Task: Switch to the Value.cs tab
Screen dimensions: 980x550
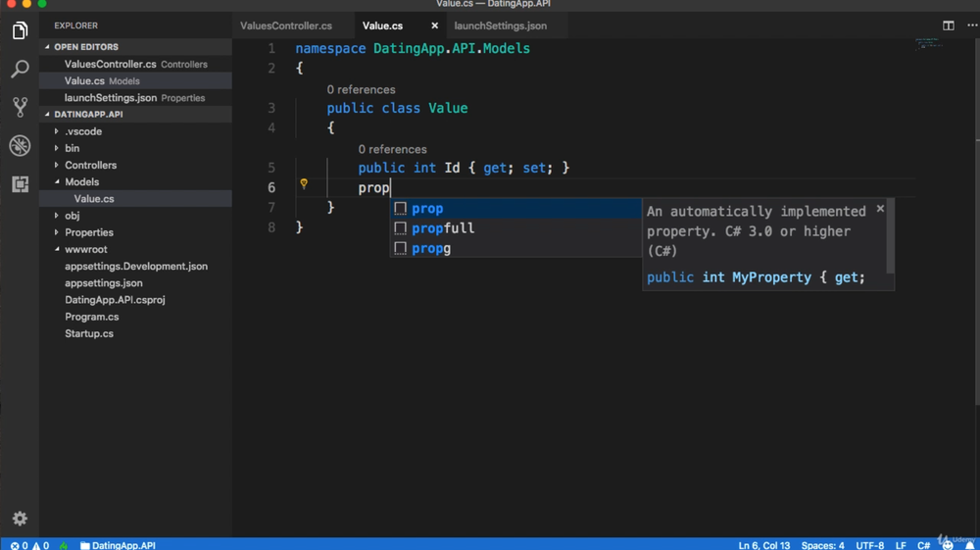Action: (382, 25)
